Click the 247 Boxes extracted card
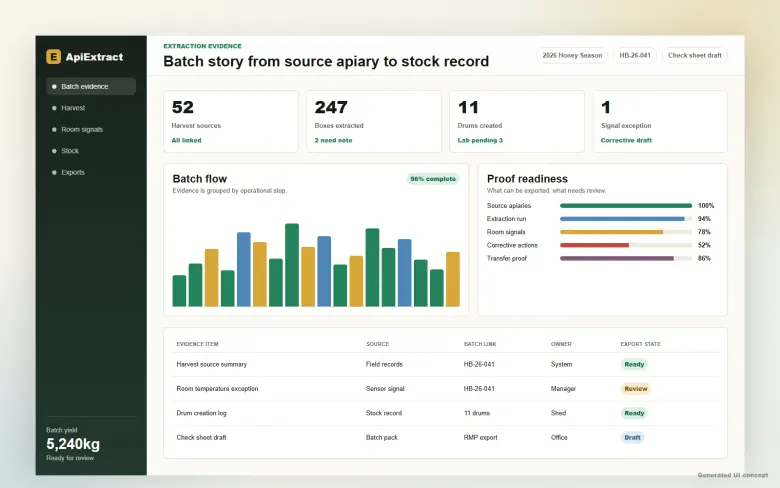 (374, 121)
